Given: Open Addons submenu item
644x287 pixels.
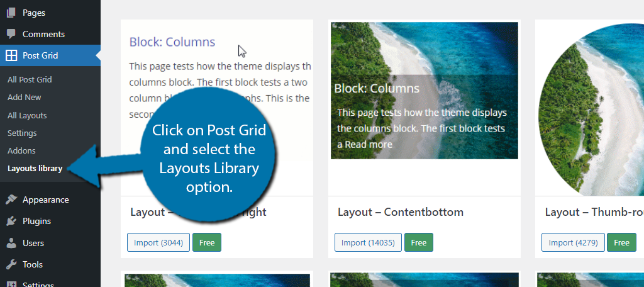Looking at the screenshot, I should (x=21, y=151).
